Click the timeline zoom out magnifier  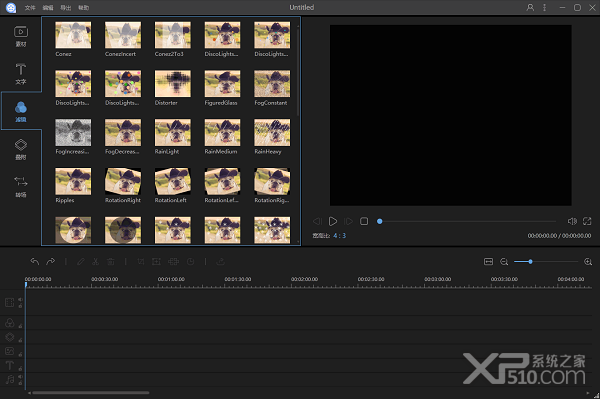click(504, 262)
